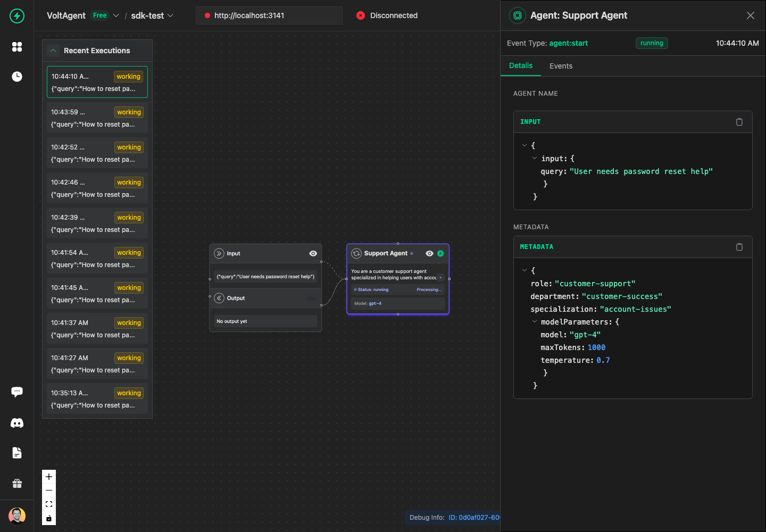This screenshot has width=766, height=532.
Task: Click the Support Agent node refresh icon
Action: (356, 254)
